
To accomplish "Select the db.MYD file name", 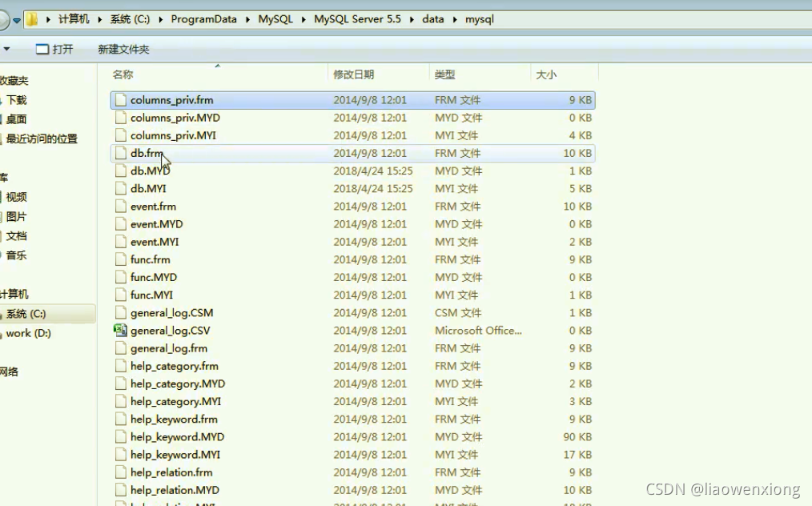I will pos(151,171).
